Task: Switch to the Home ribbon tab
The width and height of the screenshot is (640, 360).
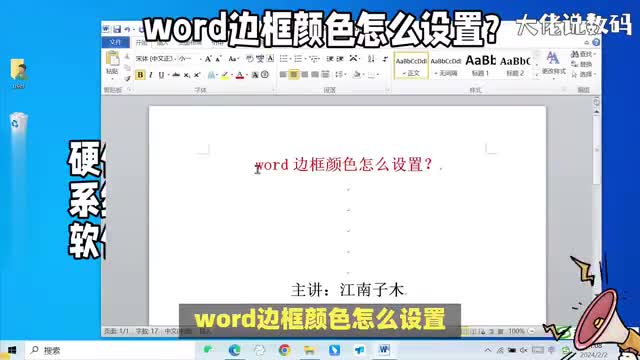Action: tap(141, 42)
